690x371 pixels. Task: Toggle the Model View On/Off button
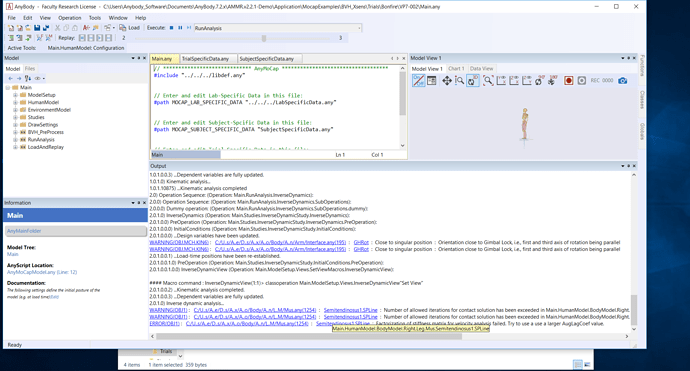[418, 81]
